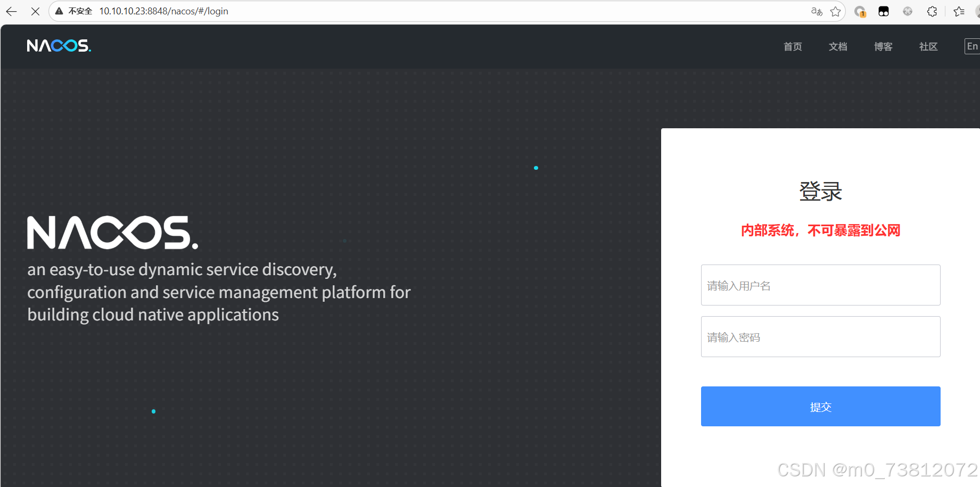Click the red warning text 内部系统，不可暴露到公网
This screenshot has height=487, width=980.
point(820,230)
